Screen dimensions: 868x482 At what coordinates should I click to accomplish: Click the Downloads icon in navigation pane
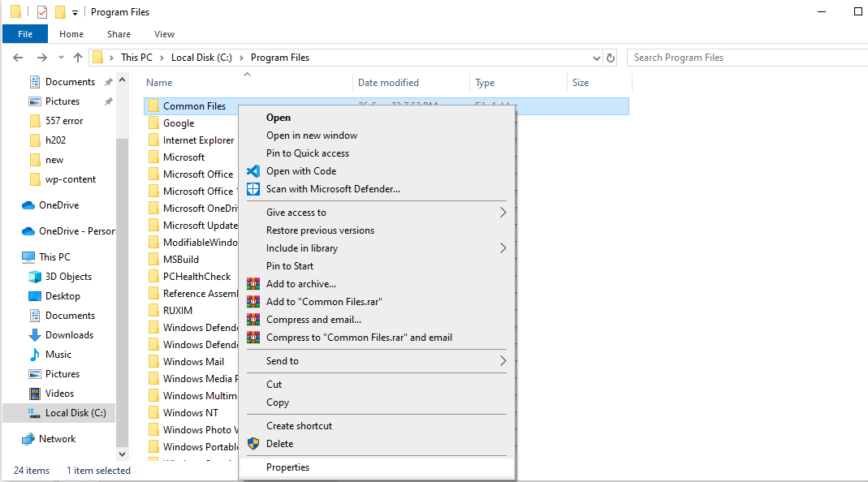35,335
